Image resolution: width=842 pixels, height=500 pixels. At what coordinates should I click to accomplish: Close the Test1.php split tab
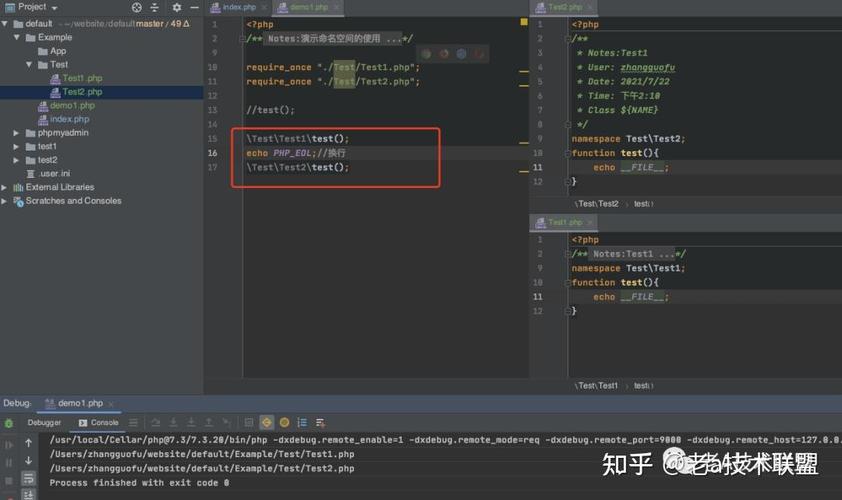click(x=590, y=222)
